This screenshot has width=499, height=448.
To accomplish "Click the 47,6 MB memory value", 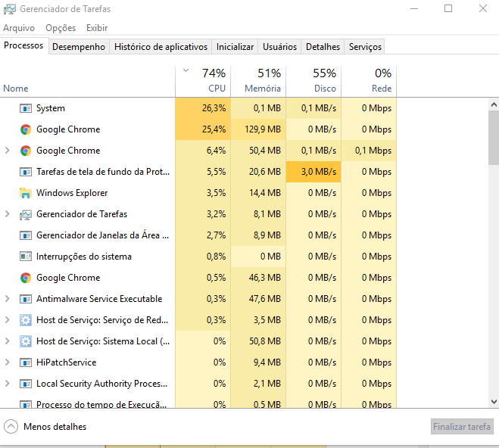I will pyautogui.click(x=265, y=299).
